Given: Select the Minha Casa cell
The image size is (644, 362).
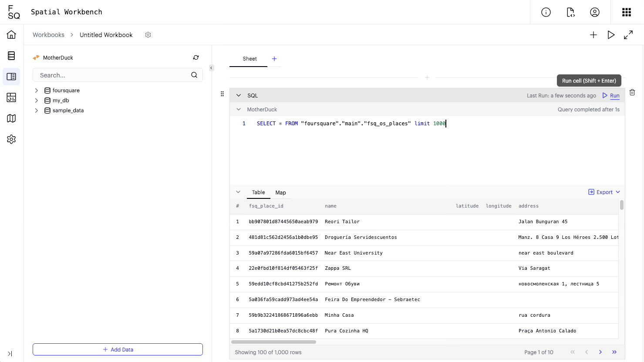Looking at the screenshot, I should (339, 315).
